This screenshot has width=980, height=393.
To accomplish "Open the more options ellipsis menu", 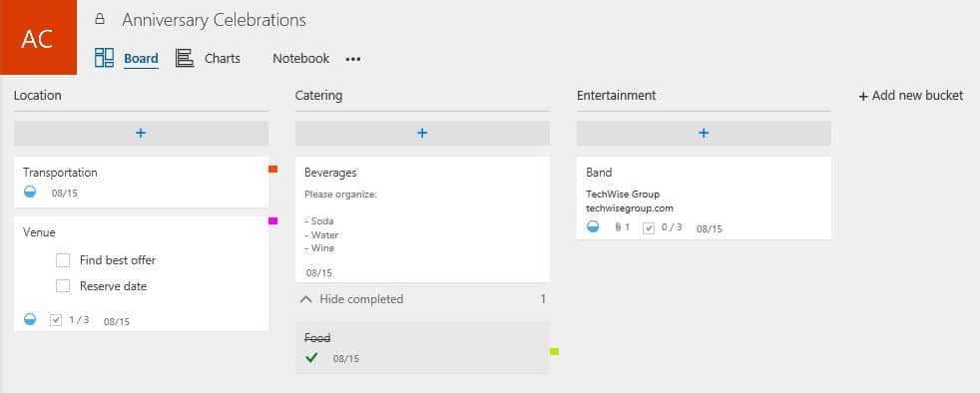I will pyautogui.click(x=353, y=59).
